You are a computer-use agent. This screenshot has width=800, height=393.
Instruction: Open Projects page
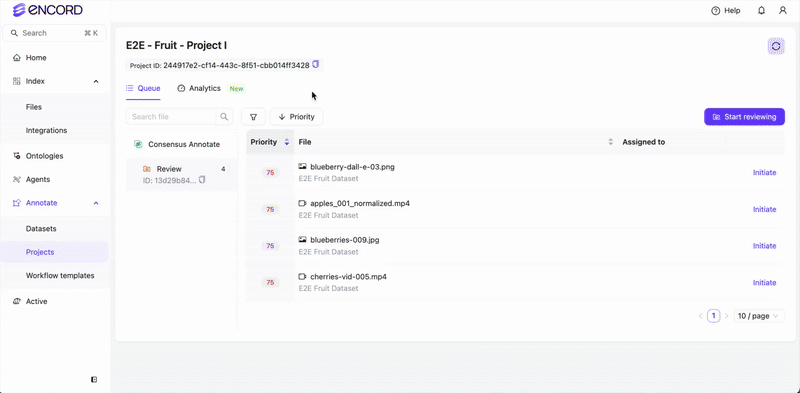[x=40, y=252]
